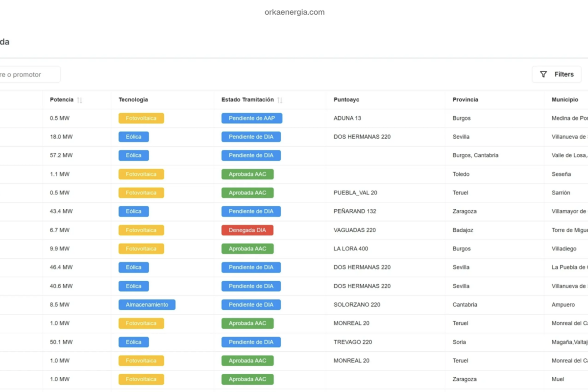
Task: Click Aprobada AAC in the Seseña row
Action: [247, 174]
